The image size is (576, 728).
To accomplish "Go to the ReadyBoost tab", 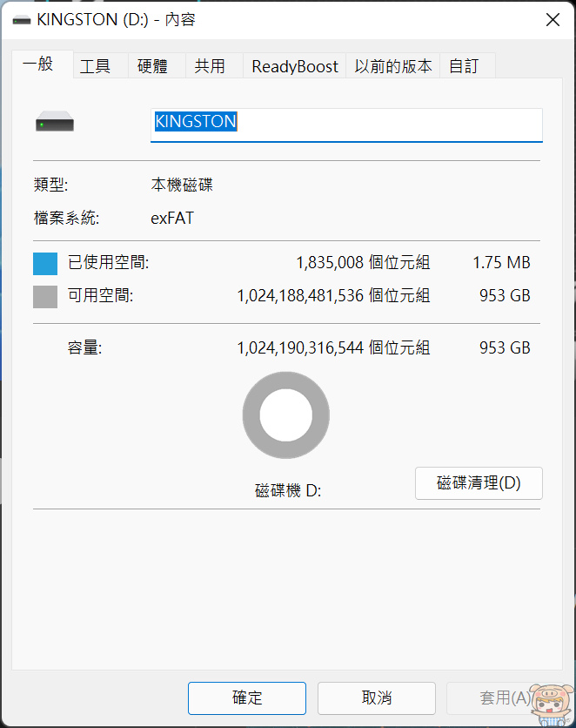I will coord(294,65).
